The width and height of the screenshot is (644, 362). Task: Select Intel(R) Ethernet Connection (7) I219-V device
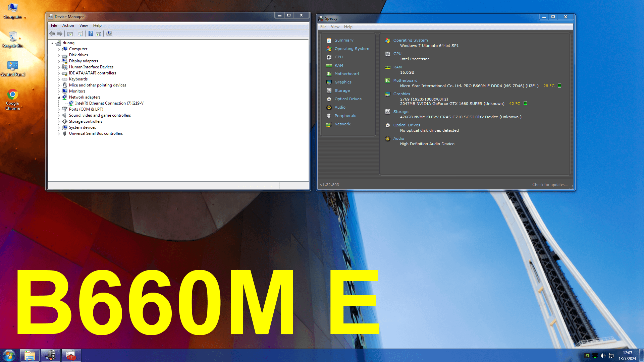[109, 103]
